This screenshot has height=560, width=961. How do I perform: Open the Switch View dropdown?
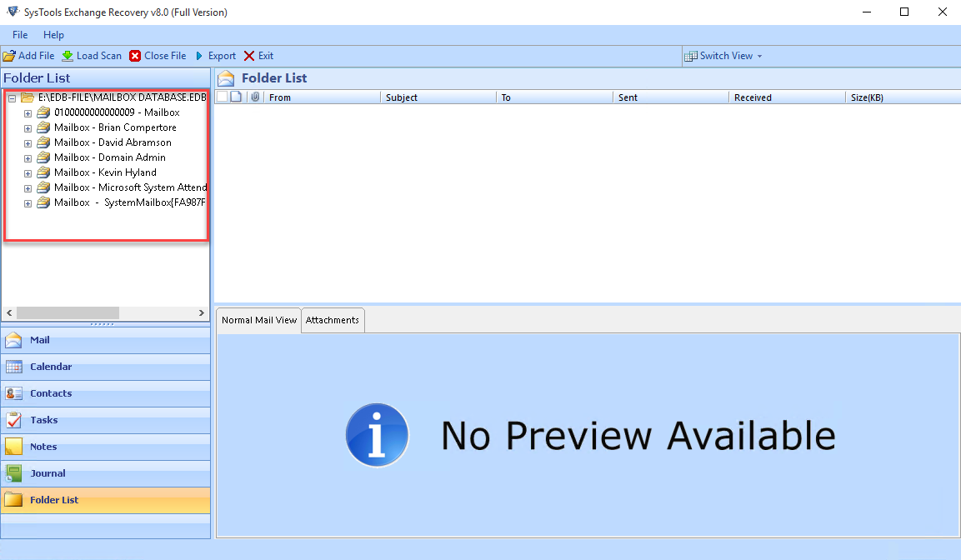point(723,56)
